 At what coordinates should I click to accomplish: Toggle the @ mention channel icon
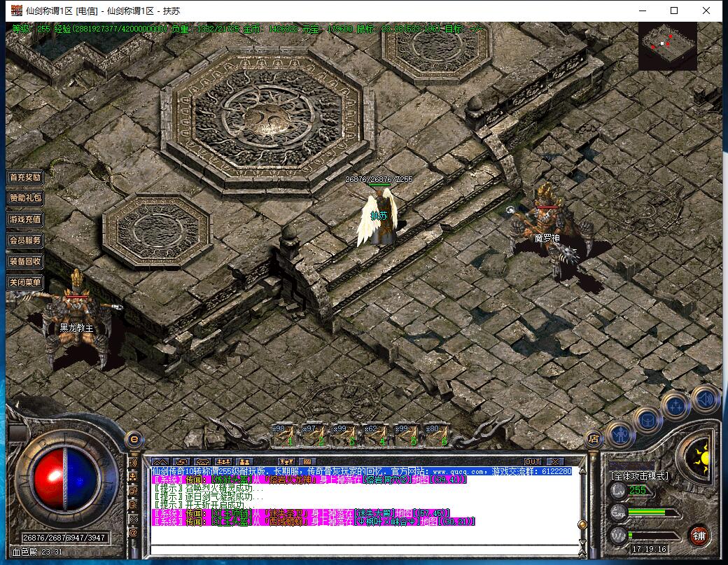133,533
